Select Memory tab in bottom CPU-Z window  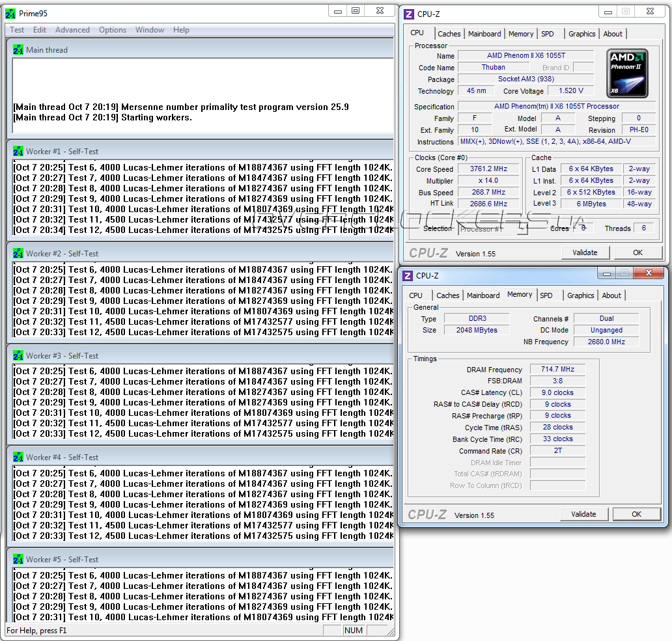[520, 295]
